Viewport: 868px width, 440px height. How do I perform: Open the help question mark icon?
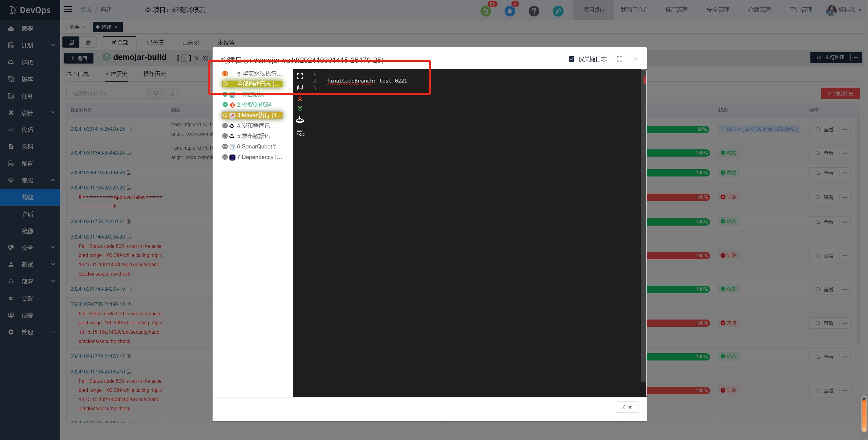(x=534, y=11)
